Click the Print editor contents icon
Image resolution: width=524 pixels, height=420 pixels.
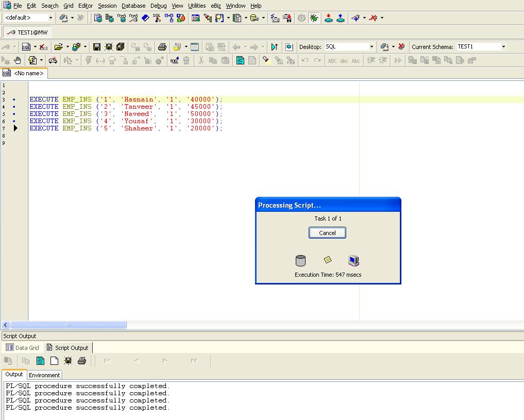162,46
